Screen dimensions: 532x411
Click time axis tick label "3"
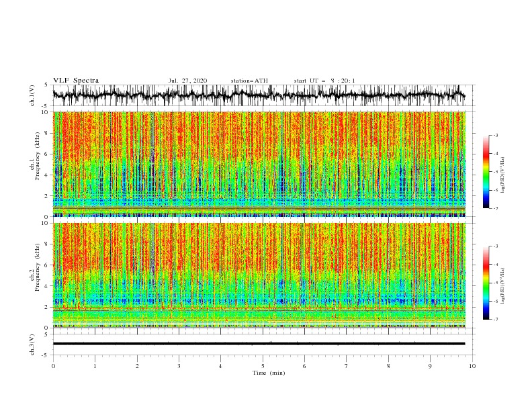pyautogui.click(x=179, y=366)
